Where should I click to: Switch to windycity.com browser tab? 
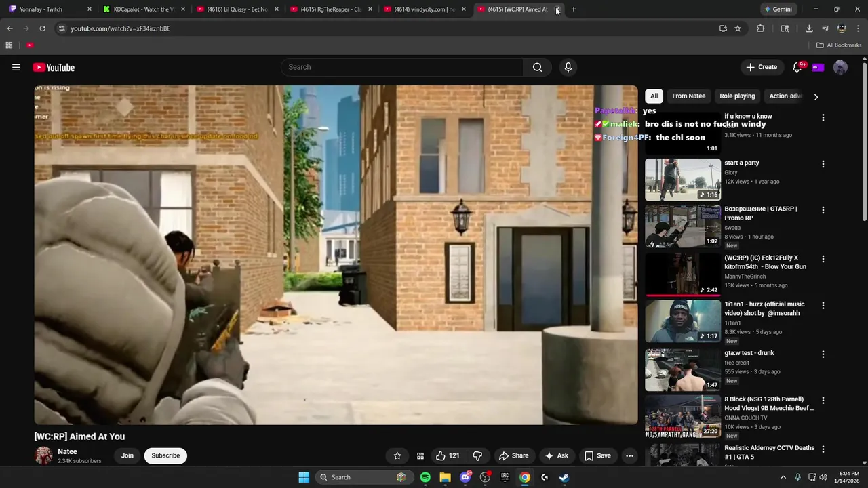[x=425, y=9]
